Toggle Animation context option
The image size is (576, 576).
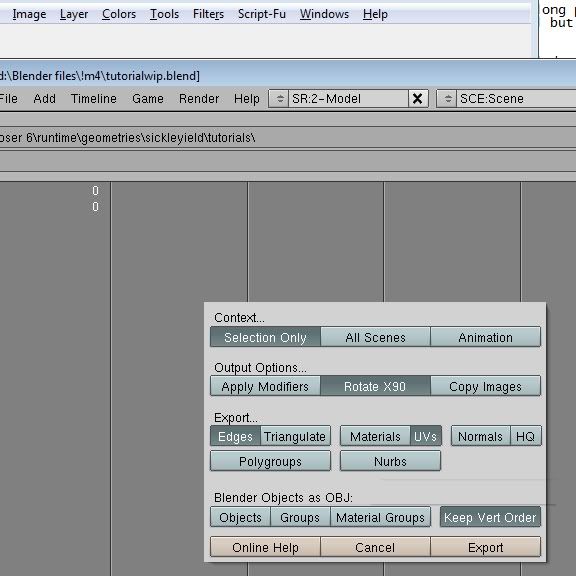pyautogui.click(x=485, y=337)
